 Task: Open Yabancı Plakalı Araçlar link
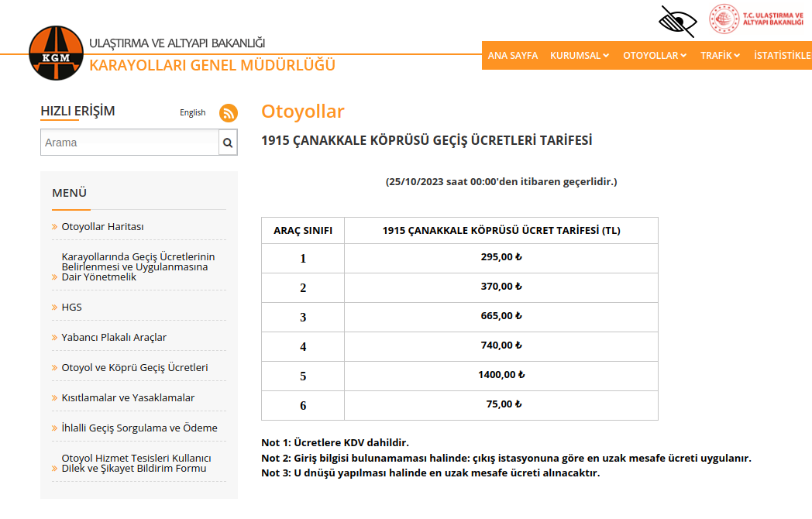click(114, 338)
